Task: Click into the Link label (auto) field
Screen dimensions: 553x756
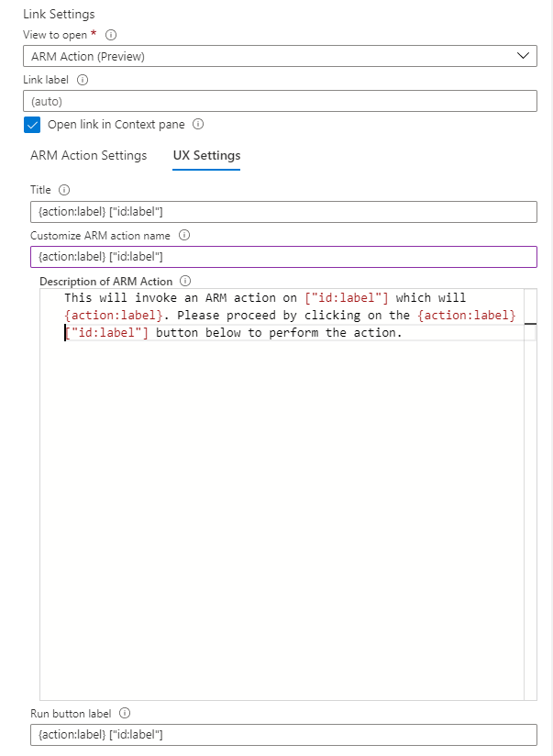Action: click(280, 101)
